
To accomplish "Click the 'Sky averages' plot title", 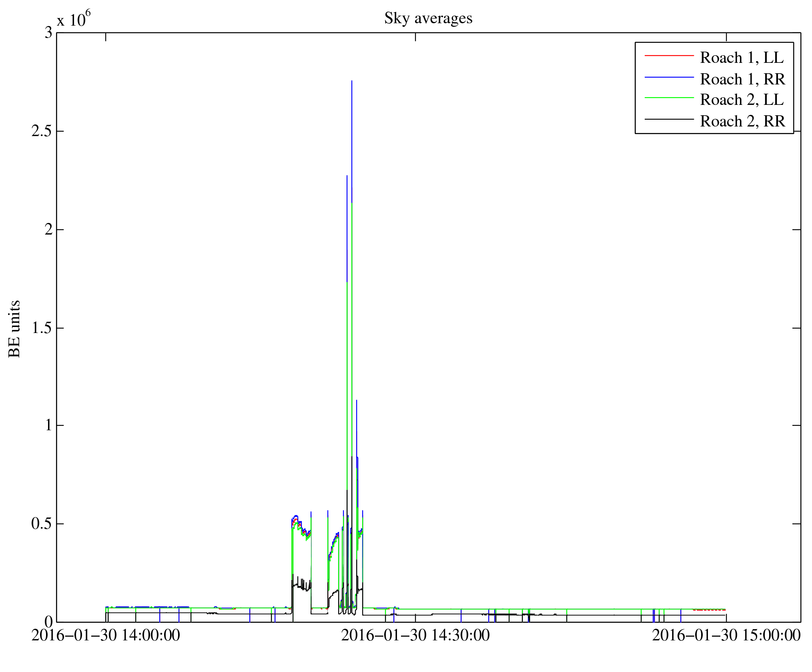I will (x=428, y=18).
